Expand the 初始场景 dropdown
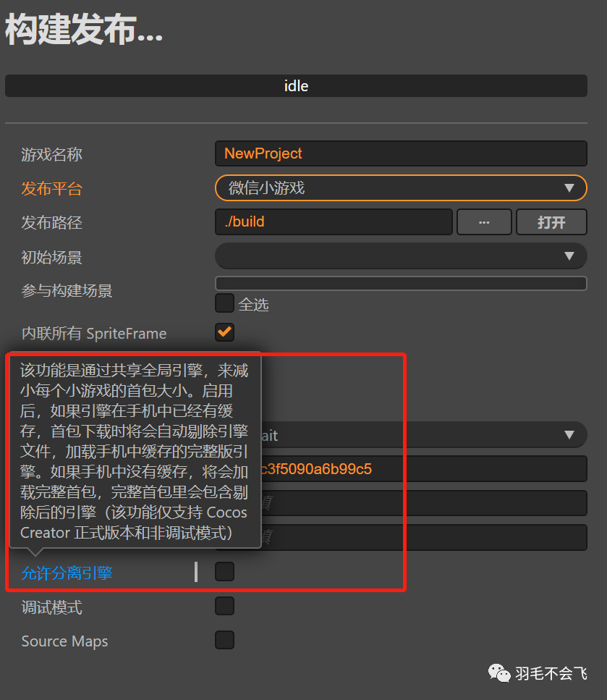Image resolution: width=607 pixels, height=700 pixels. 401,256
